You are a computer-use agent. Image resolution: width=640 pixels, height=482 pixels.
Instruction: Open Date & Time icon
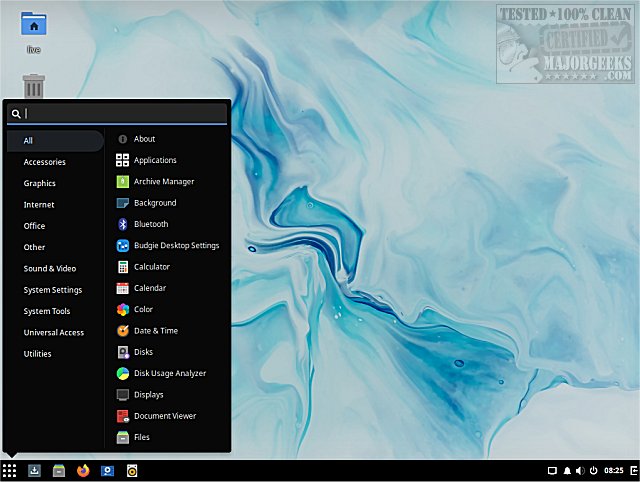pyautogui.click(x=122, y=331)
